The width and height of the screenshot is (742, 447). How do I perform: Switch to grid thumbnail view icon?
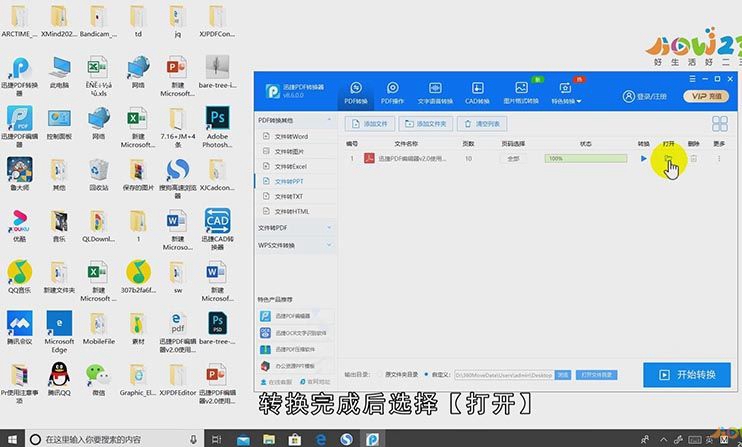720,124
